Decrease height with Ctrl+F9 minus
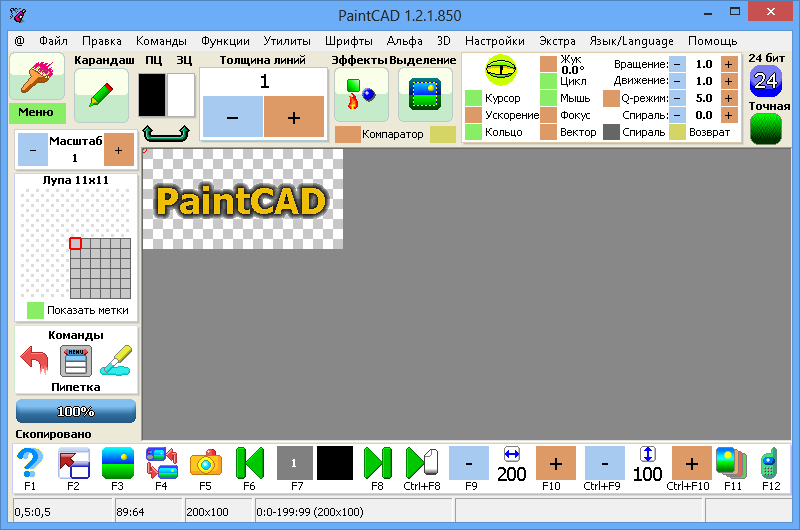 (x=605, y=463)
